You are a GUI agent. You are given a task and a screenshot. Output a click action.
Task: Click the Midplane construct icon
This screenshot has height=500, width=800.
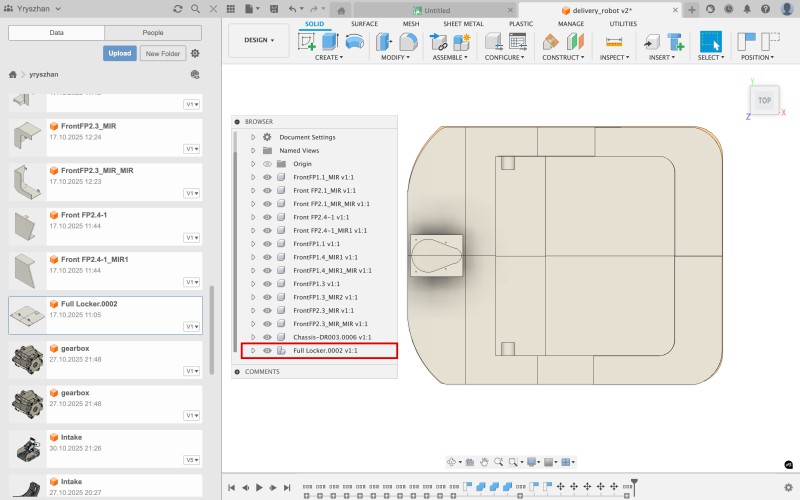point(575,41)
